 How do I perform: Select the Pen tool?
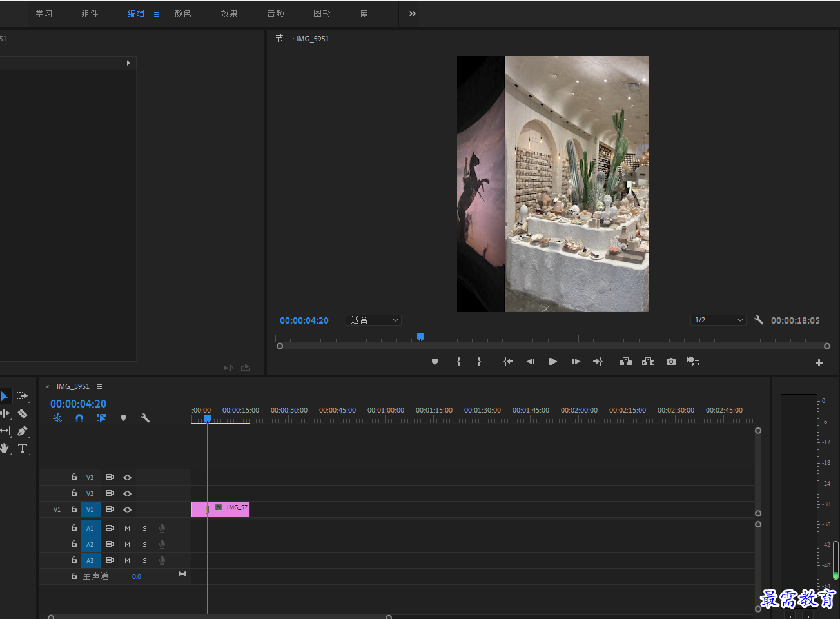coord(23,431)
